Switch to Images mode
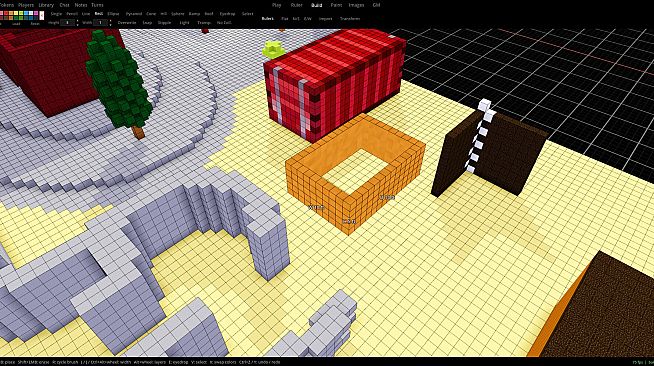 (x=356, y=5)
